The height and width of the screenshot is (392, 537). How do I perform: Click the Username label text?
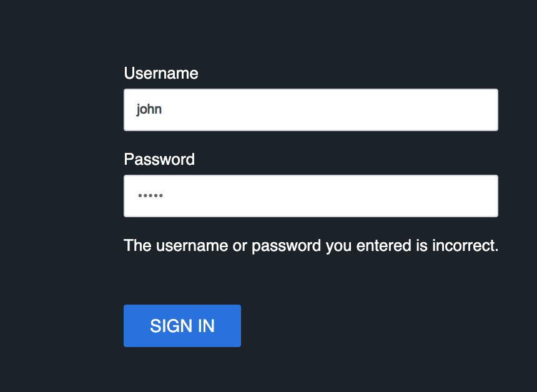coord(161,74)
